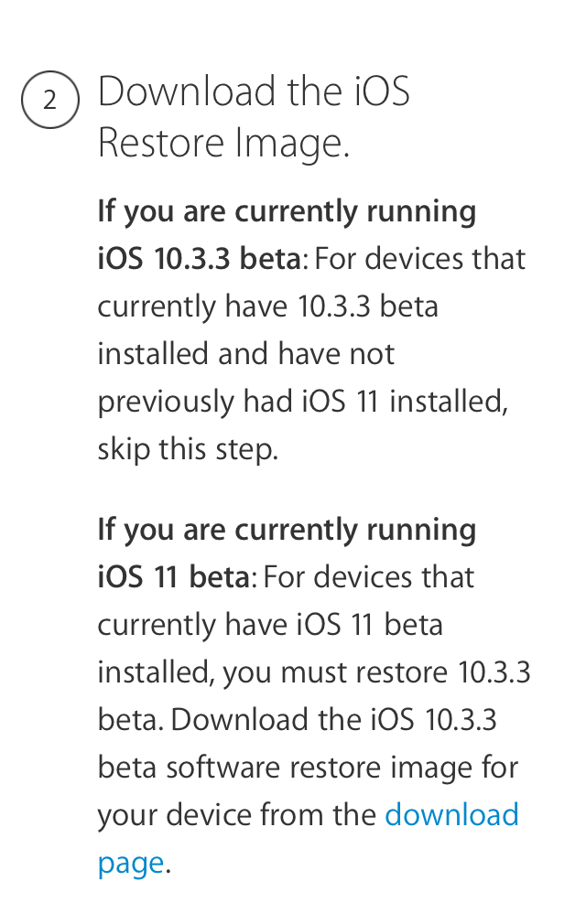Select the "Download the iOS" heading line
Image resolution: width=586 pixels, height=924 pixels.
254,91
